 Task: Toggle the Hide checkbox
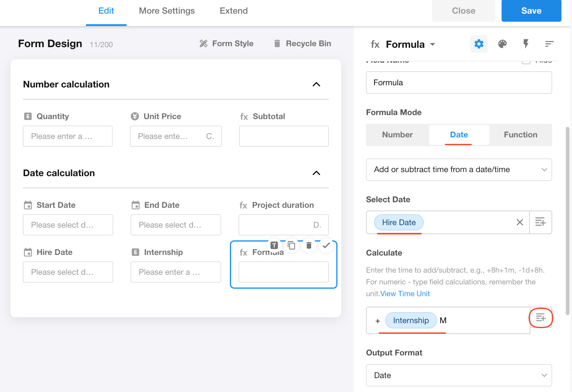(526, 61)
